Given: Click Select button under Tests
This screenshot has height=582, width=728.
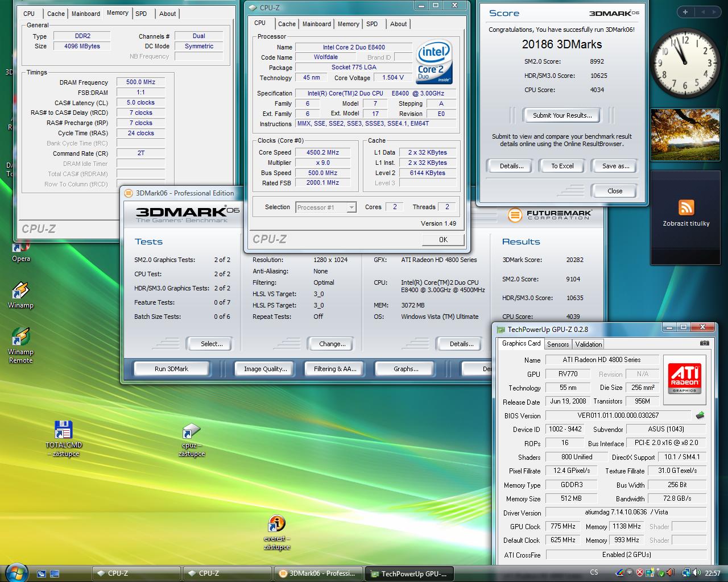Looking at the screenshot, I should (x=211, y=344).
